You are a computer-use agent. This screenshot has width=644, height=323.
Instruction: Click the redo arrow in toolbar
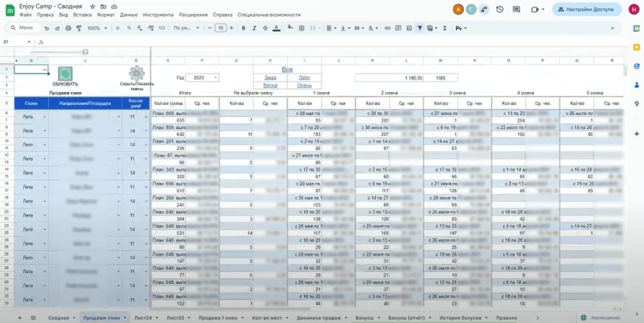[x=57, y=28]
